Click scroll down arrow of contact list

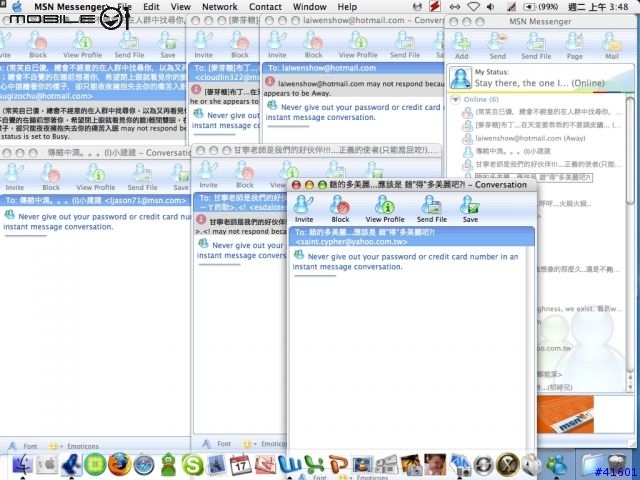(630, 387)
